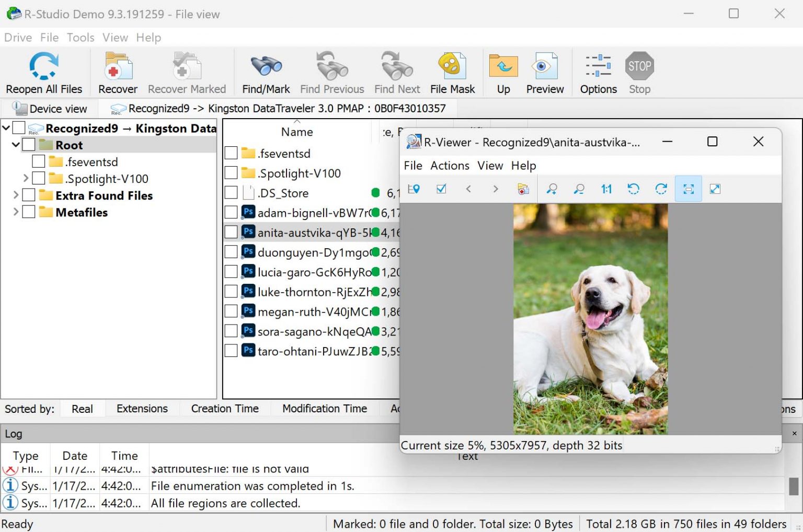
Task: Open the Preview tool
Action: tap(545, 72)
